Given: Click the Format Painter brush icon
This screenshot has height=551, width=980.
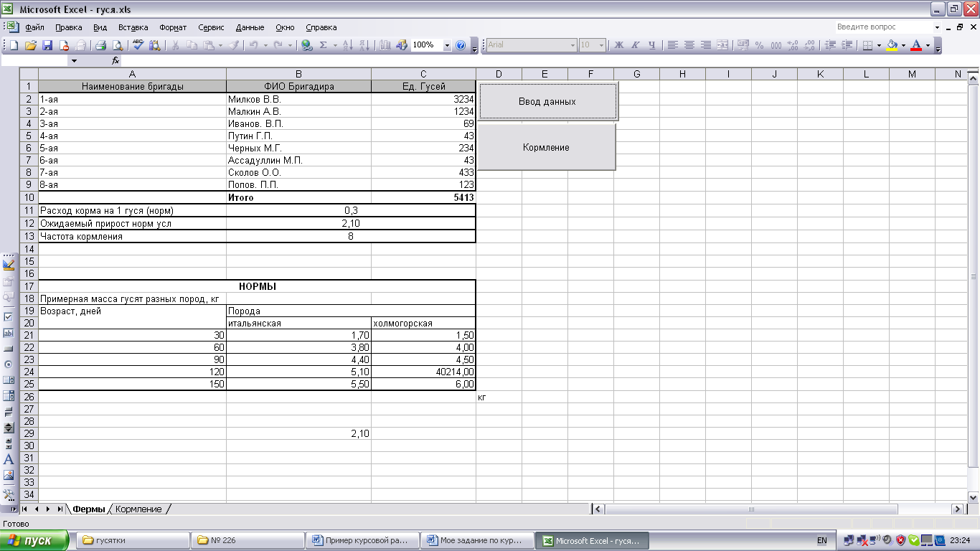Looking at the screenshot, I should pos(234,45).
